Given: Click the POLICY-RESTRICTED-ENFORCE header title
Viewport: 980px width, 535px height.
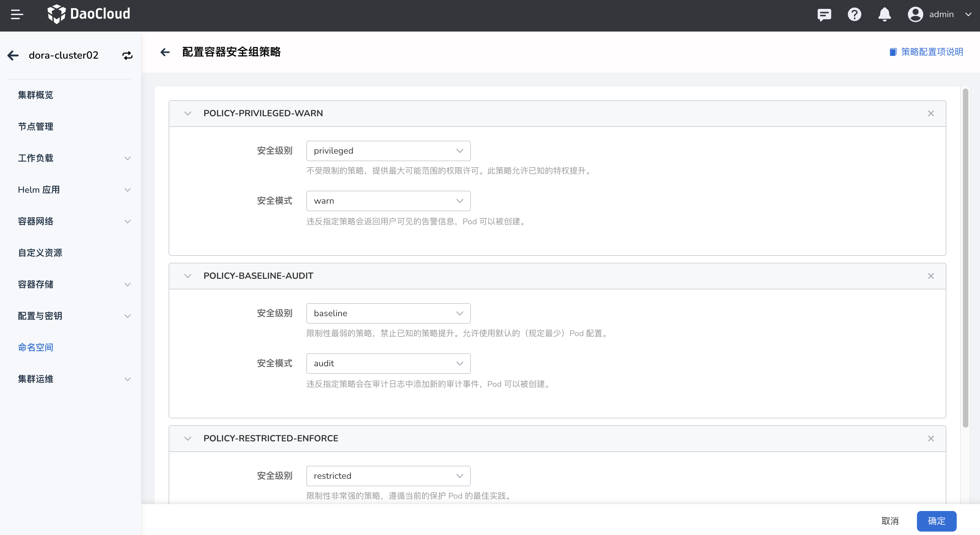Looking at the screenshot, I should click(270, 439).
